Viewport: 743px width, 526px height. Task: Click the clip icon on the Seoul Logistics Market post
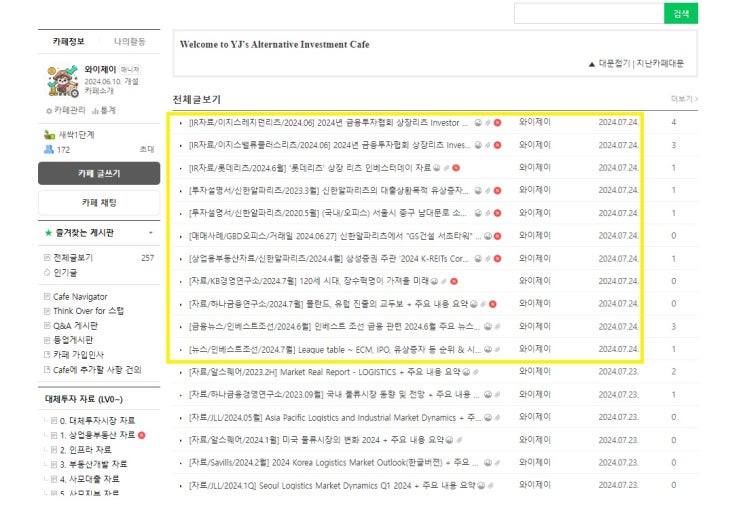click(491, 485)
